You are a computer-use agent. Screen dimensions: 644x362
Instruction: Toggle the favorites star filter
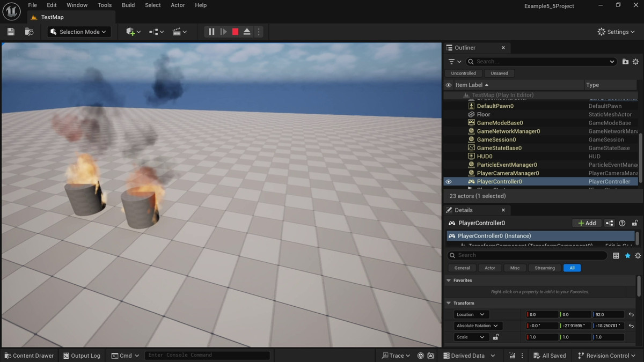[x=627, y=256]
